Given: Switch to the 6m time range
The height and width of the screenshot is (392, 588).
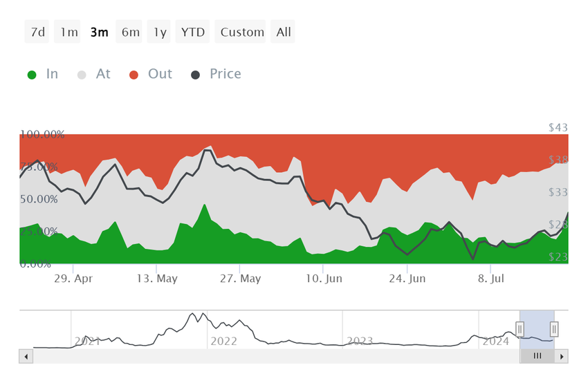Looking at the screenshot, I should (130, 32).
